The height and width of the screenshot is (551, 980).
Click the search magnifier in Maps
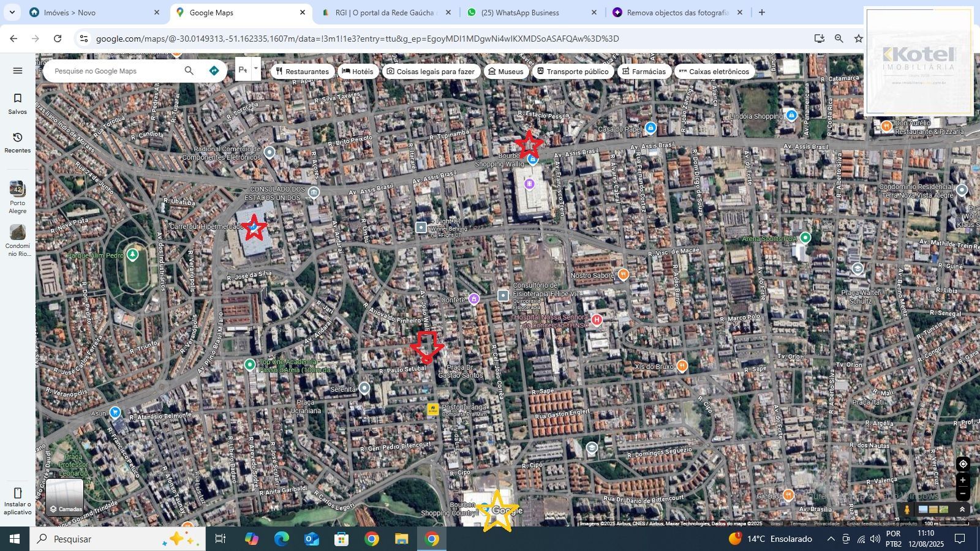(x=189, y=71)
